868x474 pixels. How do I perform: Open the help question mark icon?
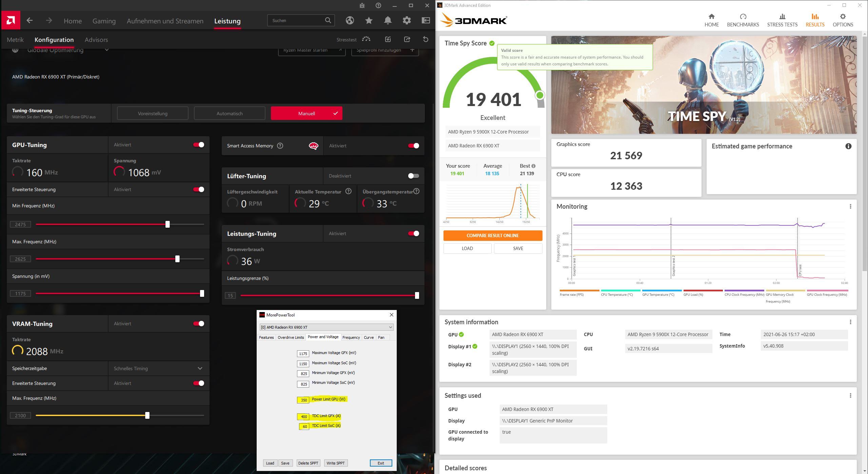click(x=378, y=5)
